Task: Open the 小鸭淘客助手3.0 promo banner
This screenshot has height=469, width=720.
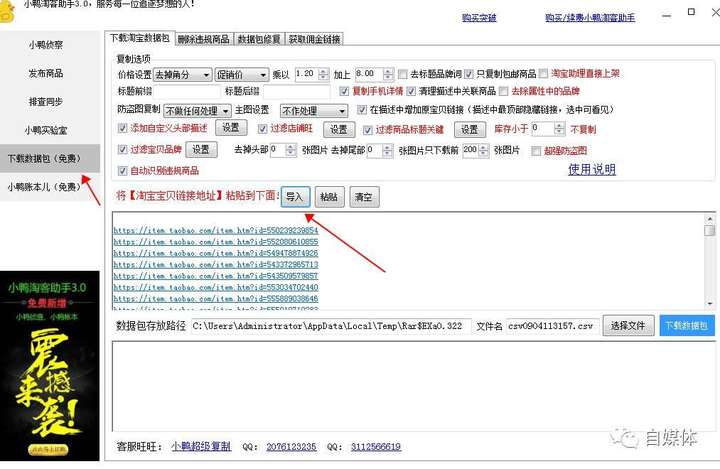Action: pyautogui.click(x=50, y=366)
